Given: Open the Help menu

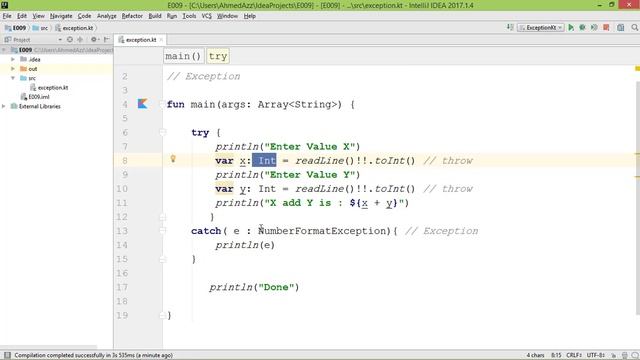Looking at the screenshot, I should pos(249,16).
